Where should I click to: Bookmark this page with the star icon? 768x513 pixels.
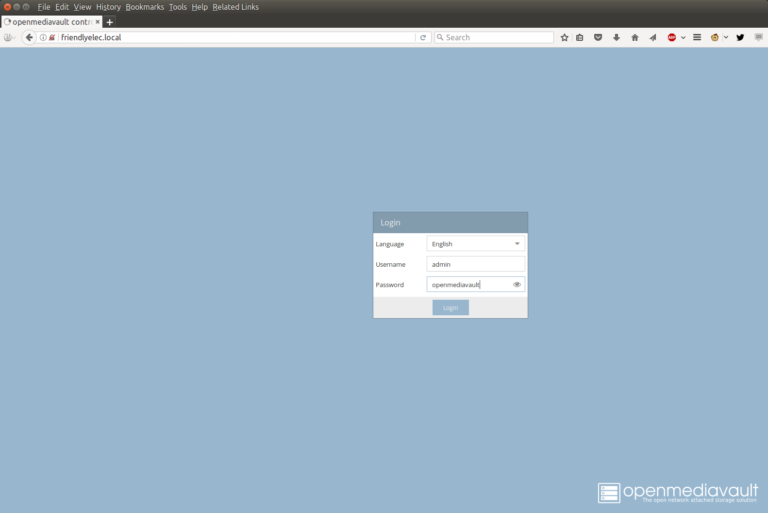(564, 37)
